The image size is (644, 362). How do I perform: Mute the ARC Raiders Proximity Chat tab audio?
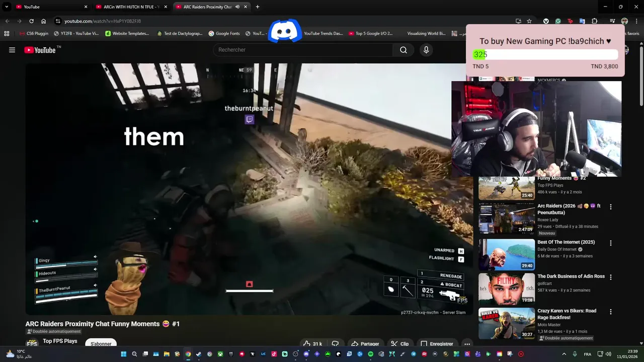click(x=237, y=7)
